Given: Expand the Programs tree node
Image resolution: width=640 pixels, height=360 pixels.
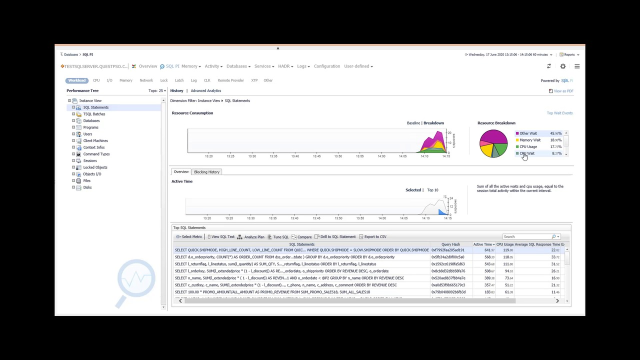Looking at the screenshot, I should pyautogui.click(x=73, y=127).
